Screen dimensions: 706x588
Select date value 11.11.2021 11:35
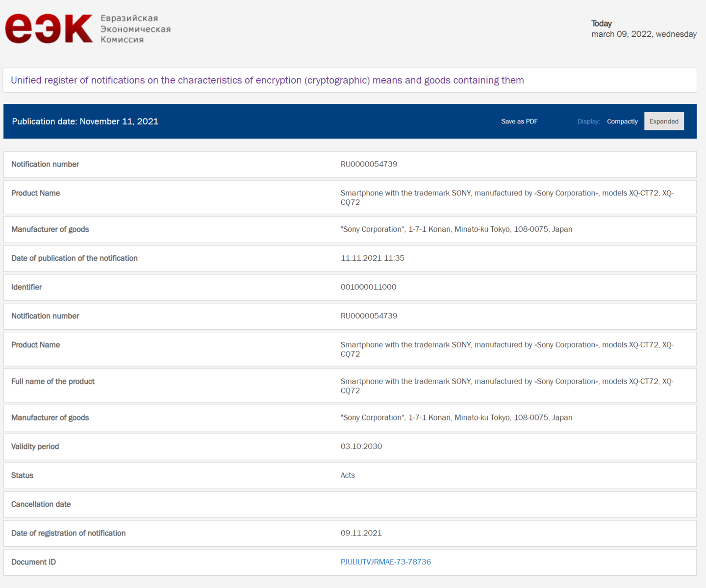pyautogui.click(x=373, y=258)
